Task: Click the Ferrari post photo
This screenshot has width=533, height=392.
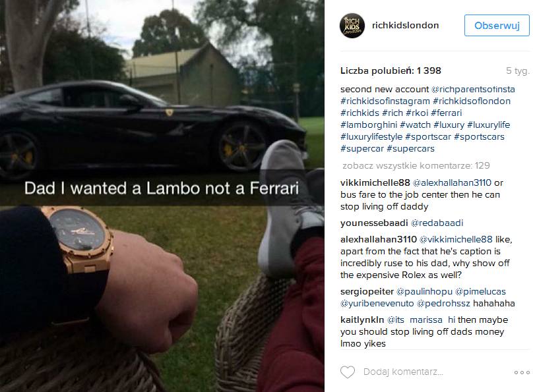Action: coord(162,196)
